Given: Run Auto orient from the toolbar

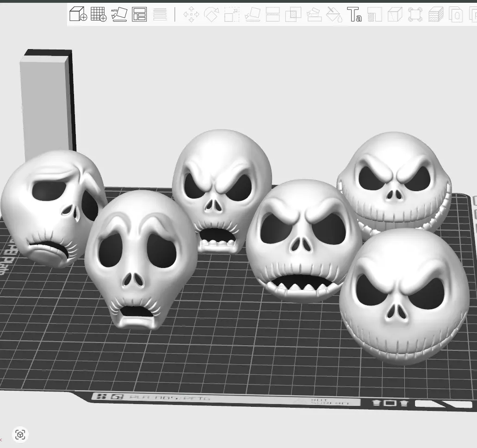Looking at the screenshot, I should pyautogui.click(x=119, y=14).
